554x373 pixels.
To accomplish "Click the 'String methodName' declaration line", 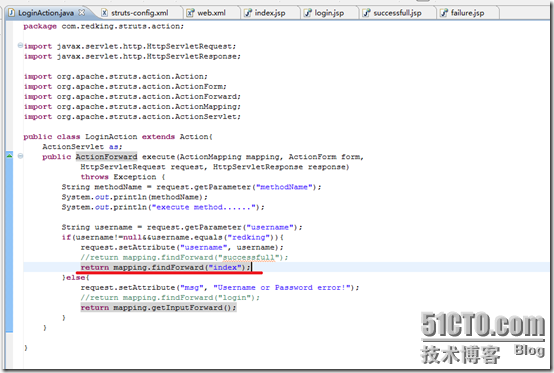I will coord(191,187).
